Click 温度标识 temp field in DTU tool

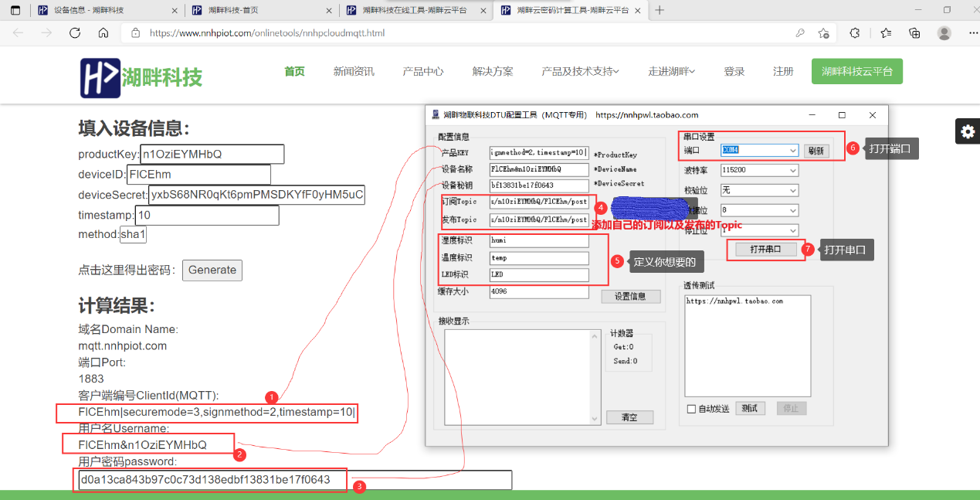[x=539, y=257]
